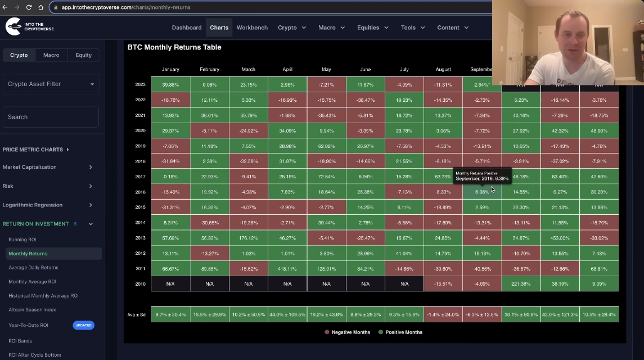Open ROI After Cycle Bottom link

coord(34,355)
